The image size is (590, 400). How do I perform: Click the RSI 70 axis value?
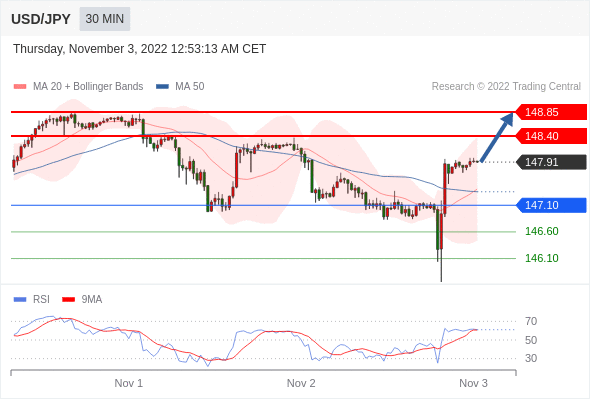(531, 321)
